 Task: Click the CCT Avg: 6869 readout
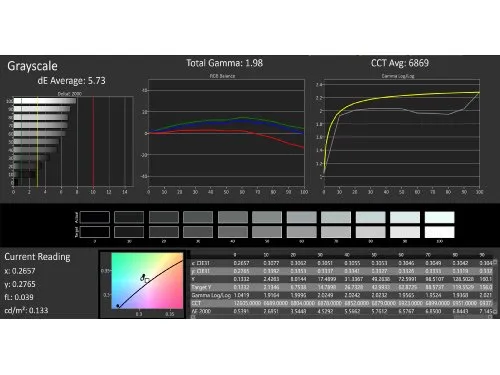[x=400, y=63]
